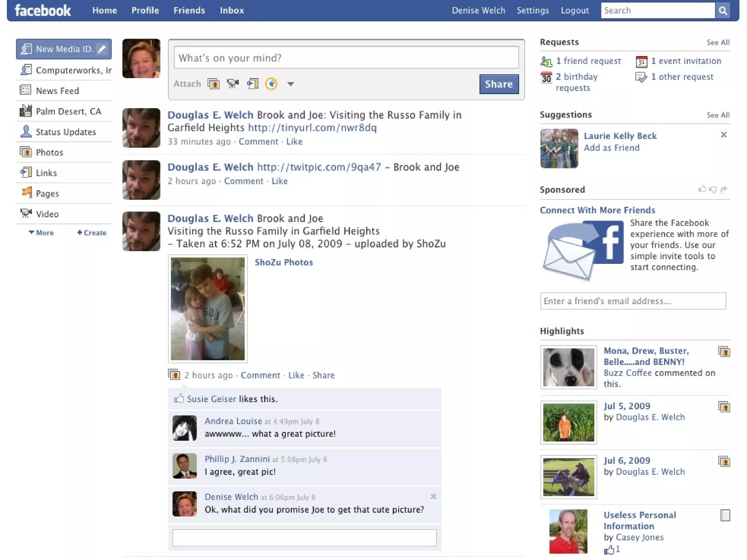Click the share arrow icon in Sponsored header
The height and width of the screenshot is (560, 747).
point(724,189)
